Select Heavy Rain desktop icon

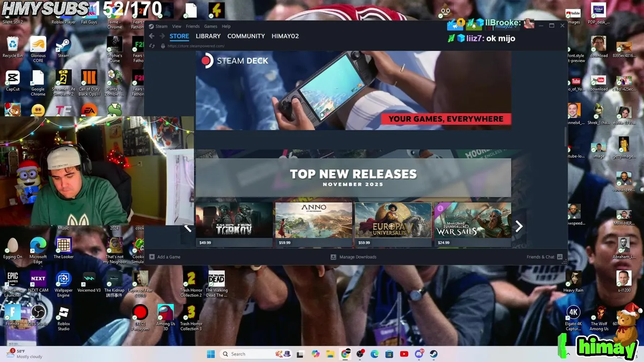[573, 282]
